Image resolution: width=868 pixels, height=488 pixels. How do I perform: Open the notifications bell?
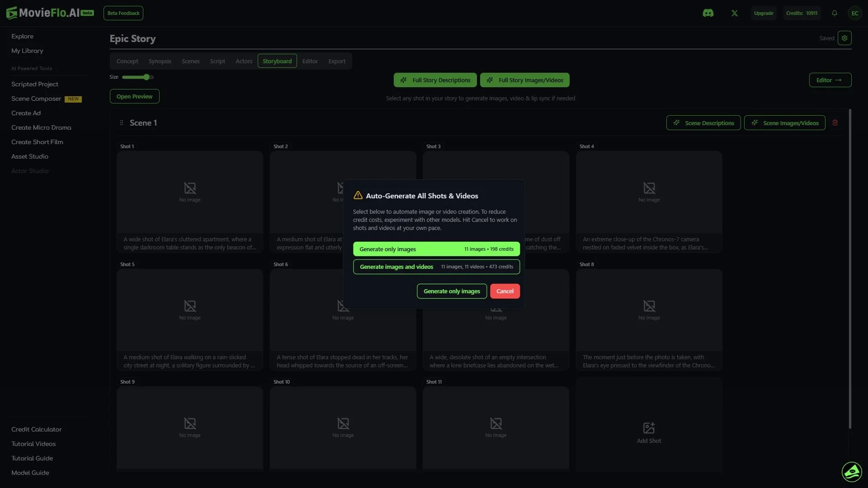coord(834,13)
